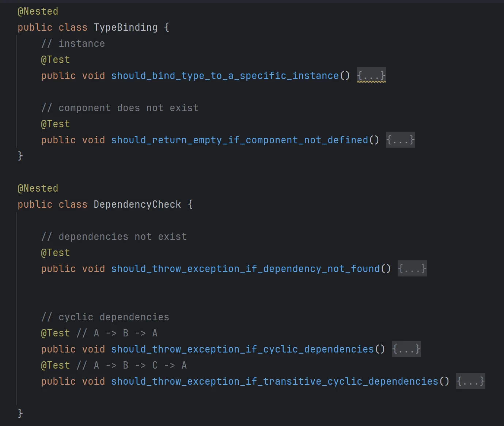504x426 pixels.
Task: Click the "// dependencies not exist" comment
Action: (x=114, y=237)
